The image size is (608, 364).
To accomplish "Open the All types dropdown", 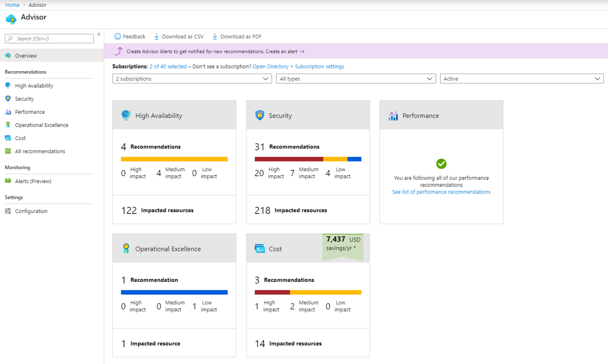I will (x=356, y=79).
